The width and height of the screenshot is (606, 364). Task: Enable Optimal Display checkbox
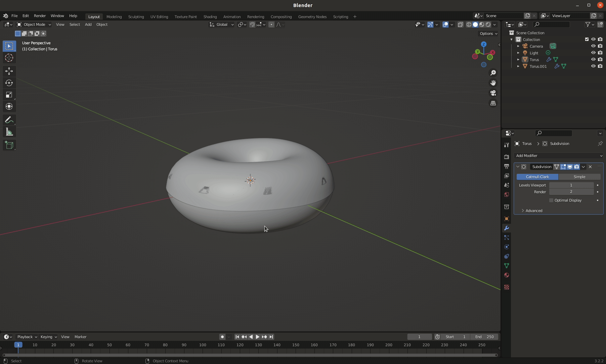[x=551, y=200]
